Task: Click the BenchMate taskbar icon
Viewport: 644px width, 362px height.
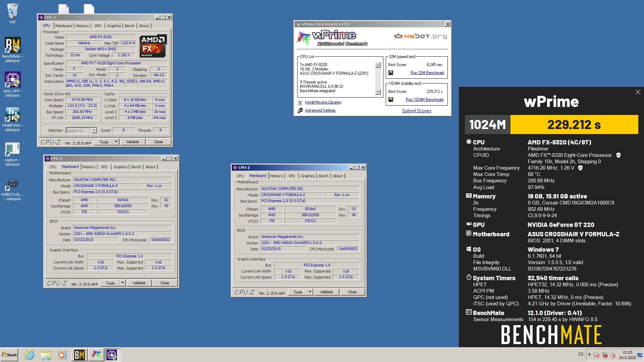Action: pos(79,355)
